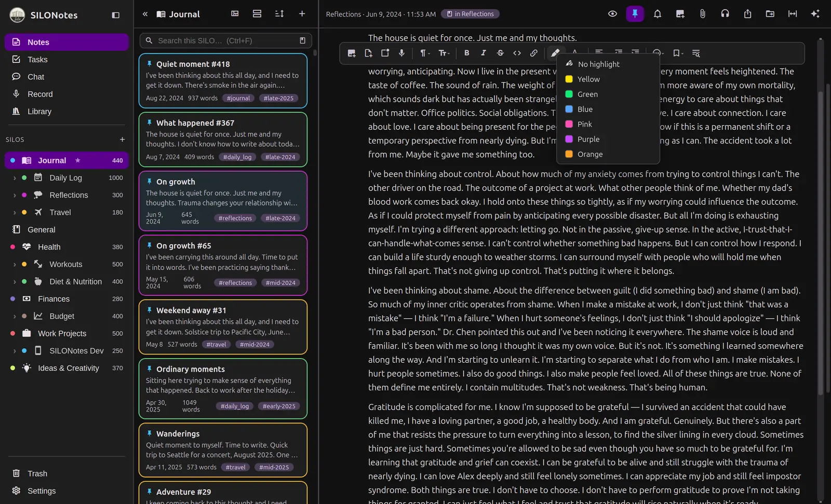Expand the Diet & Nutrition silo
The height and width of the screenshot is (504, 831).
point(15,282)
